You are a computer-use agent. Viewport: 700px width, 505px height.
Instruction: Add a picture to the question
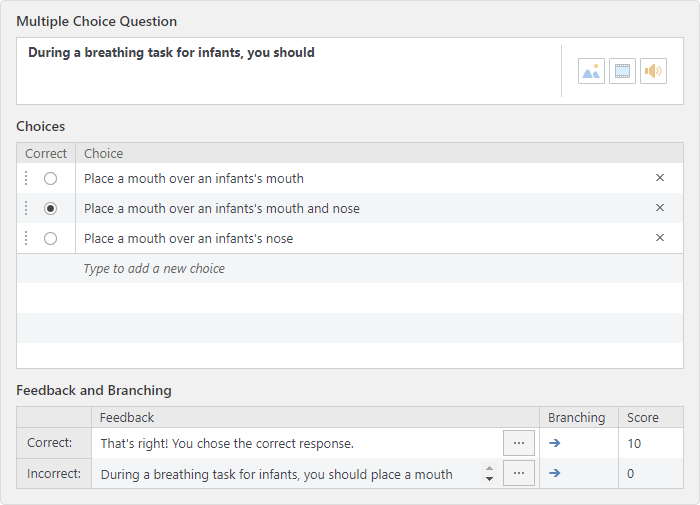coord(591,71)
